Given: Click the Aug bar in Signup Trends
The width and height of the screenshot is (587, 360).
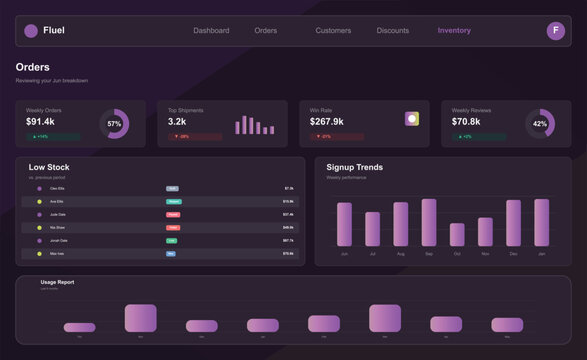Looking at the screenshot, I should pos(401,224).
